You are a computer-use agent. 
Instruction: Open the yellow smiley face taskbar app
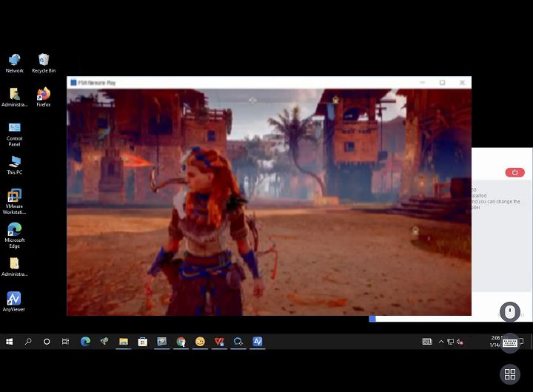click(200, 342)
